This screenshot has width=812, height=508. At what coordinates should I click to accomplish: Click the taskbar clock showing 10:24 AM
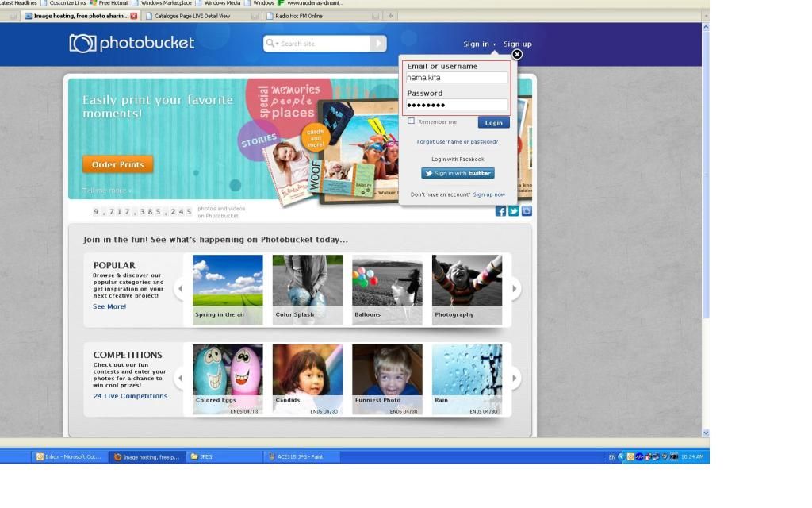[692, 456]
